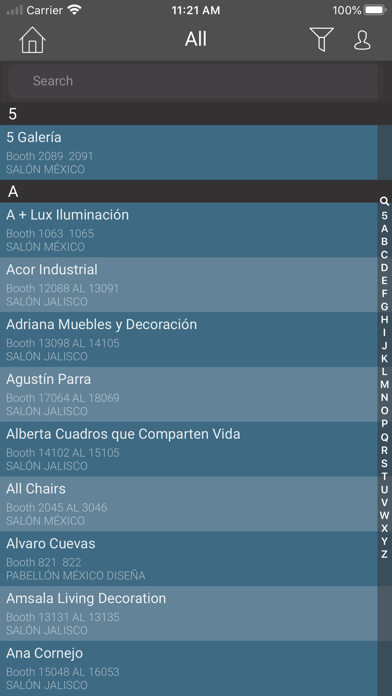392x696 pixels.
Task: Select the Acor Industrial listing
Action: (189, 285)
